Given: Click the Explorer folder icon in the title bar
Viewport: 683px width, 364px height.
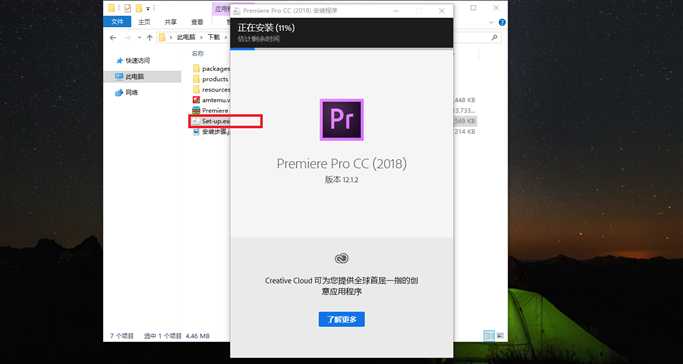Looking at the screenshot, I should pyautogui.click(x=112, y=8).
